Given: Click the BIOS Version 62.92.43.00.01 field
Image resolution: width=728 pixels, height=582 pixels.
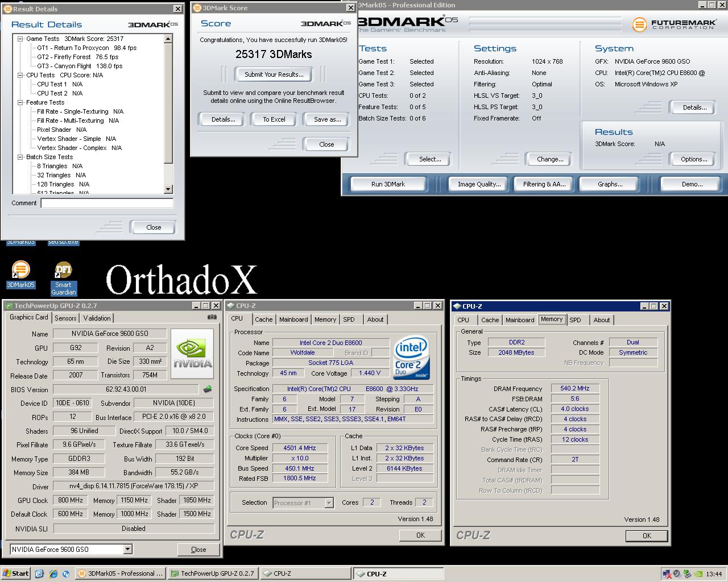Looking at the screenshot, I should 126,389.
